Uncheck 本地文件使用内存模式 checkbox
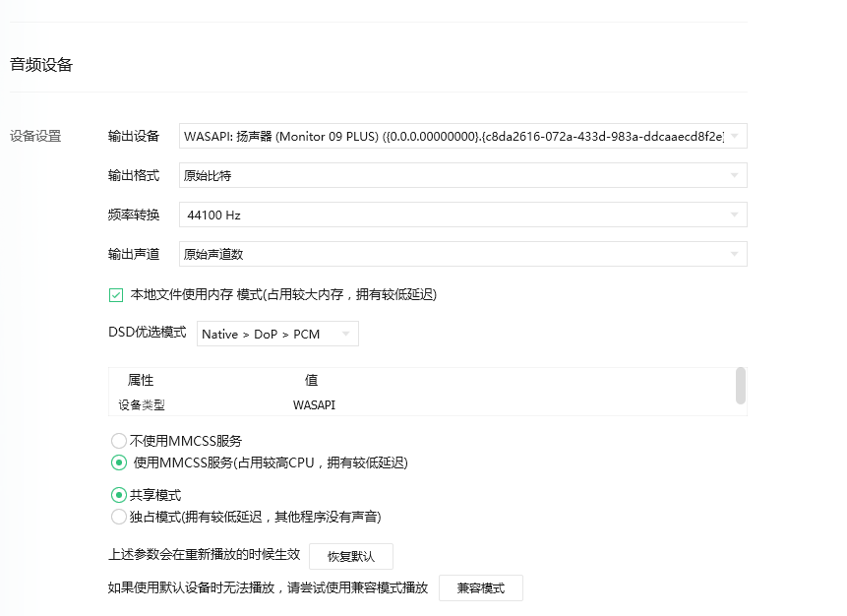Screen dimensions: 847x616 pos(116,294)
